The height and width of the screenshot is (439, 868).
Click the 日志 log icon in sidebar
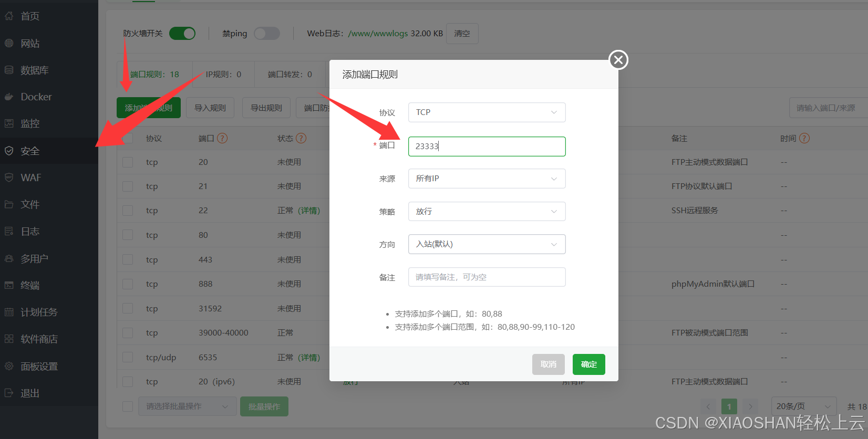[x=9, y=231]
